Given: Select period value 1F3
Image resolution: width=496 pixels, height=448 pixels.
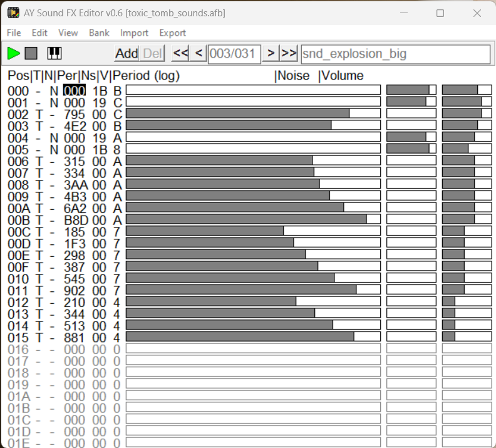Looking at the screenshot, I should click(75, 244).
